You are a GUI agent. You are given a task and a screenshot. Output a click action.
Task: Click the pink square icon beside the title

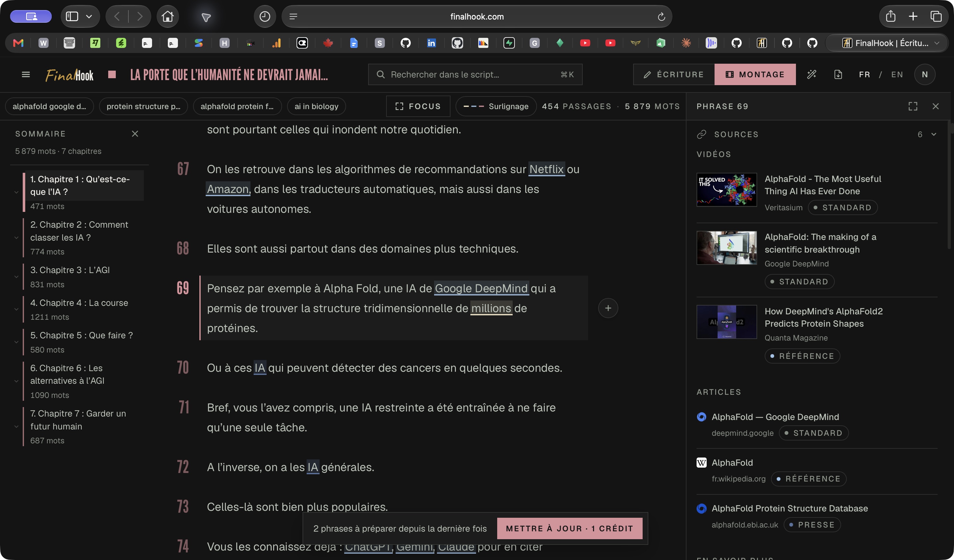[x=112, y=74]
